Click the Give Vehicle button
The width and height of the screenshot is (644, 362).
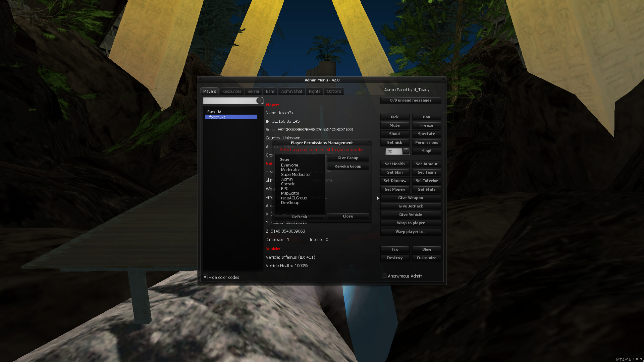(x=411, y=215)
